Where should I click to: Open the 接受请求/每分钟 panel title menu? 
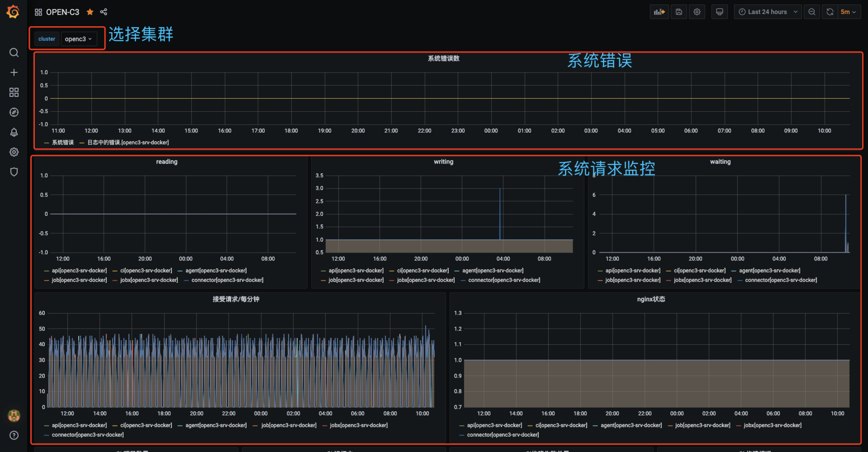click(x=236, y=299)
